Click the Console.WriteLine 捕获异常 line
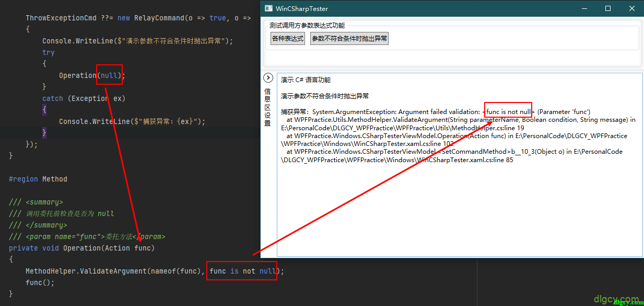The width and height of the screenshot is (644, 306). coord(132,121)
